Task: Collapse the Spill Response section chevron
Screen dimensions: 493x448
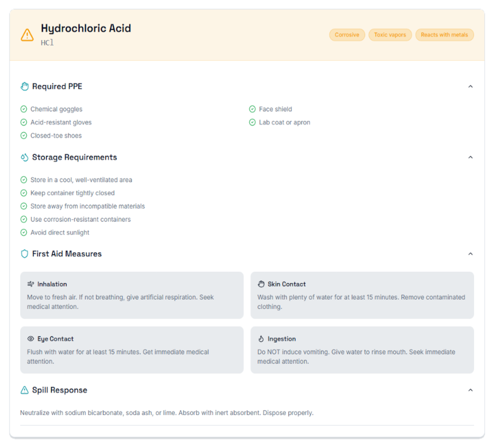Action: point(470,390)
